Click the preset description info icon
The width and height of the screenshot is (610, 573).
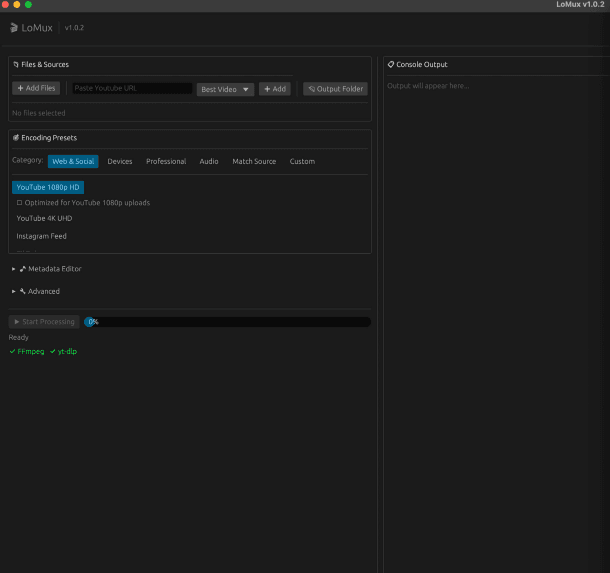(x=19, y=203)
